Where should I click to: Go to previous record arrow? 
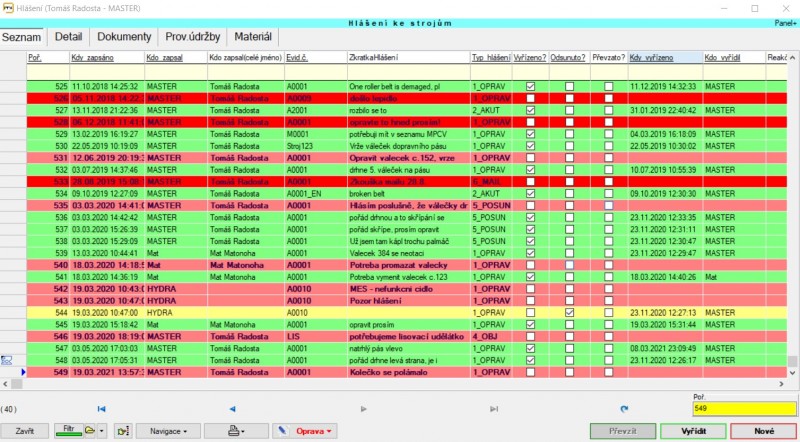pos(233,409)
